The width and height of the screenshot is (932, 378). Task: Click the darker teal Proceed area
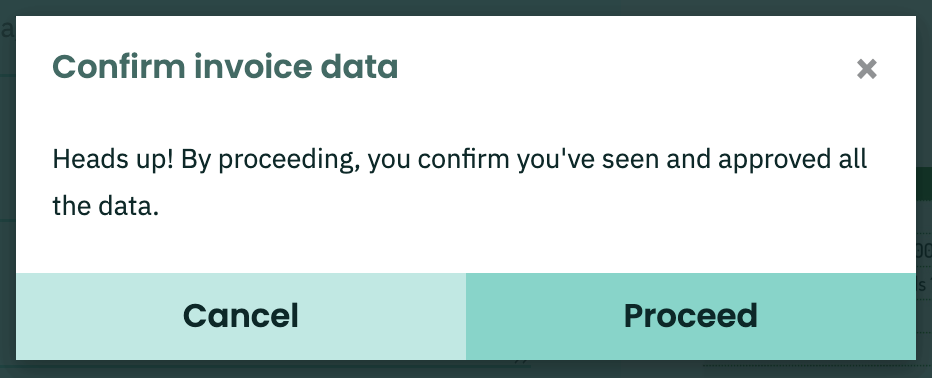pos(691,316)
